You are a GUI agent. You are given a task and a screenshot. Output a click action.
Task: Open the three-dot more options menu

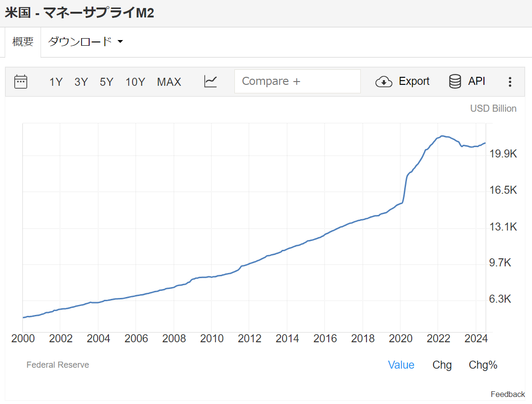coord(510,82)
